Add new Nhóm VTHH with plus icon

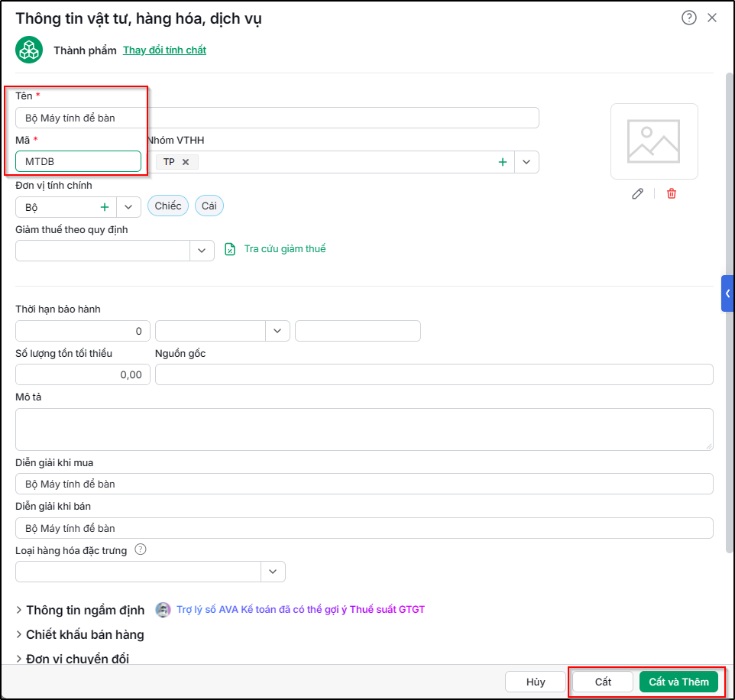(503, 162)
